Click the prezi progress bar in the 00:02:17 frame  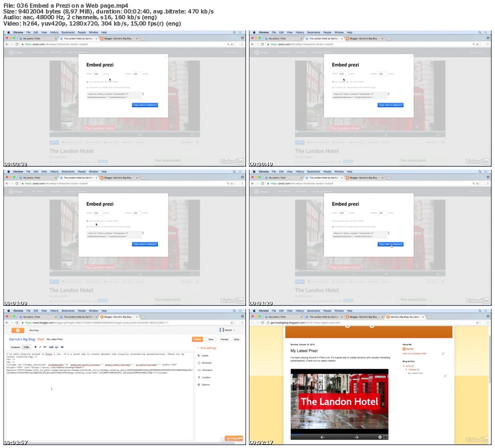click(339, 434)
